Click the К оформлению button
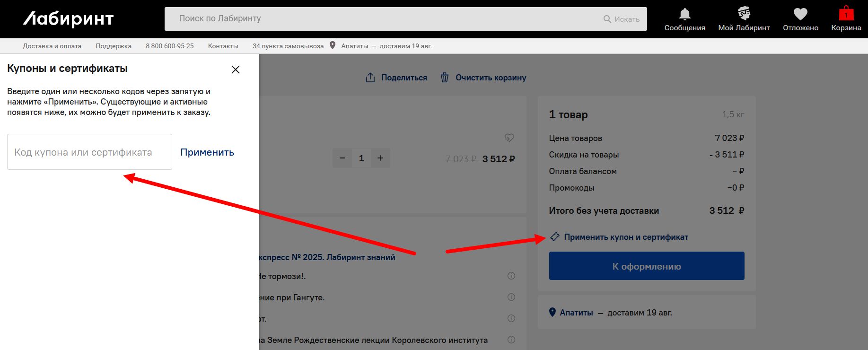This screenshot has width=868, height=350. coord(647,266)
